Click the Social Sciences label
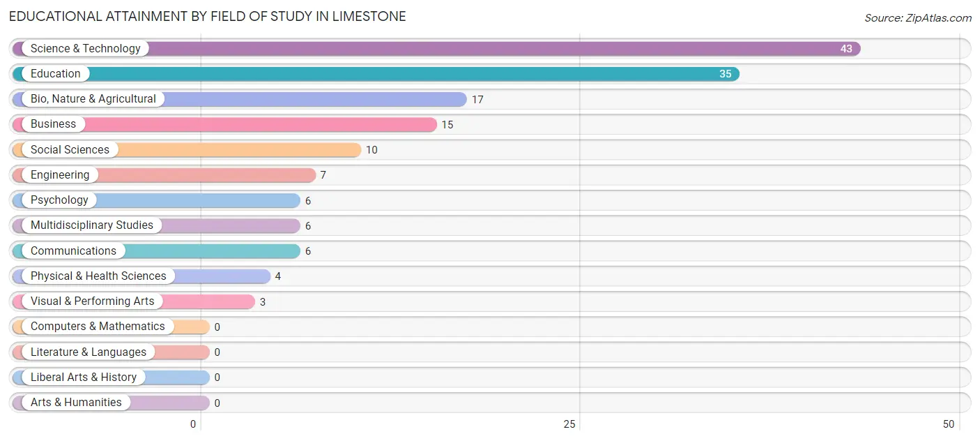Viewport: 980px width, 441px height. [x=70, y=149]
